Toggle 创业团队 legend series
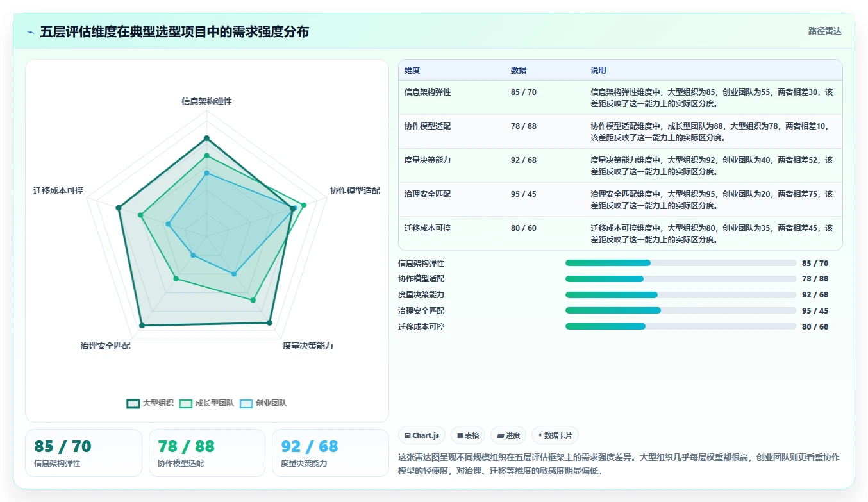The height and width of the screenshot is (502, 868). point(263,403)
